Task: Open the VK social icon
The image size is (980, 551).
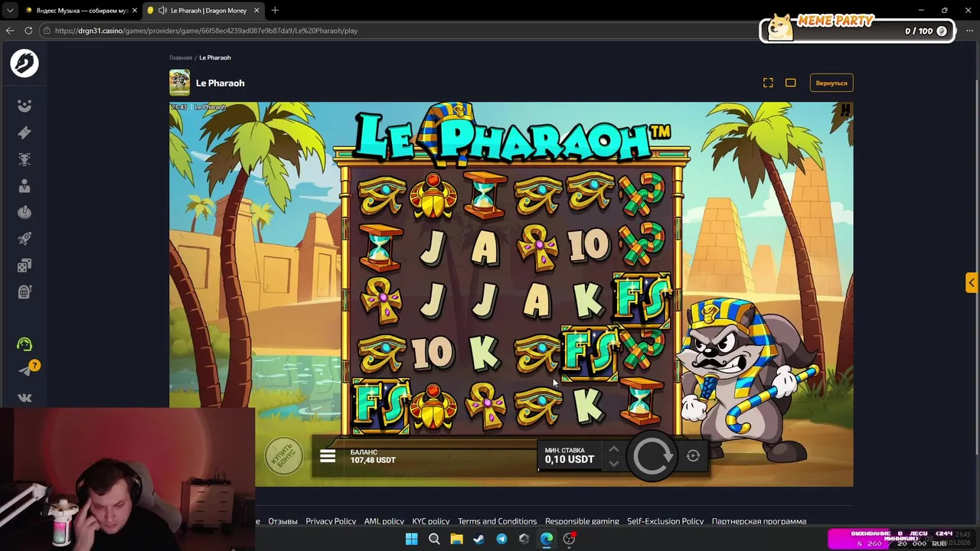Action: coord(24,398)
